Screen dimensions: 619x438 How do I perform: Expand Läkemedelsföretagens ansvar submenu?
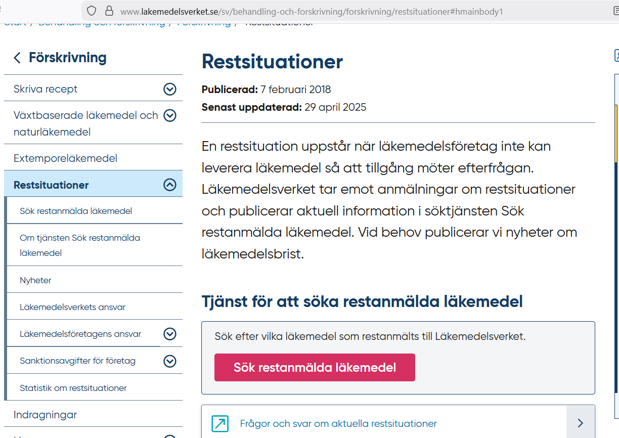(170, 334)
